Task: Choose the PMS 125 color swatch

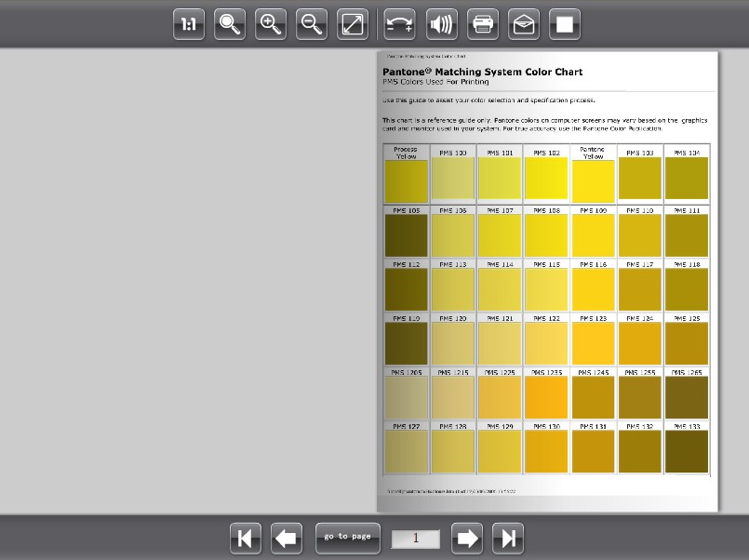Action: [687, 343]
